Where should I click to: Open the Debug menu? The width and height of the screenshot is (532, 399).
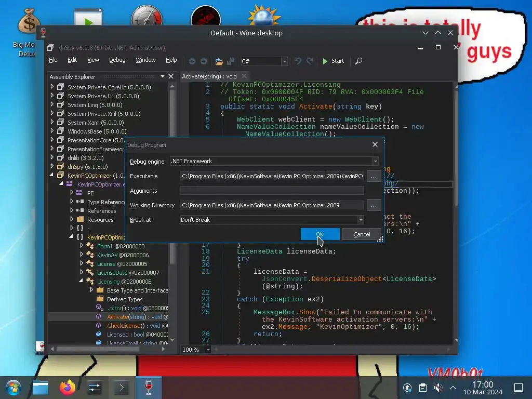(117, 60)
